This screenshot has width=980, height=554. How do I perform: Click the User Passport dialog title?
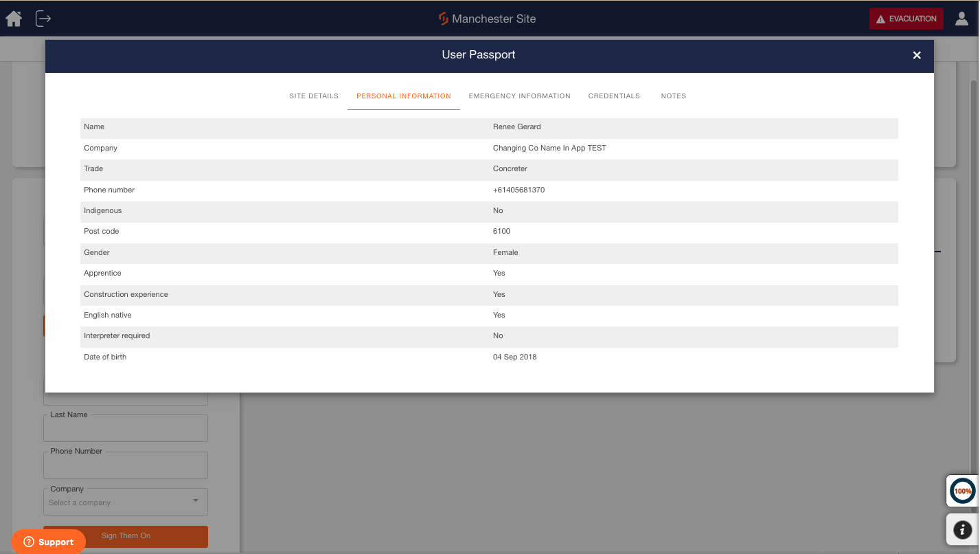point(479,55)
